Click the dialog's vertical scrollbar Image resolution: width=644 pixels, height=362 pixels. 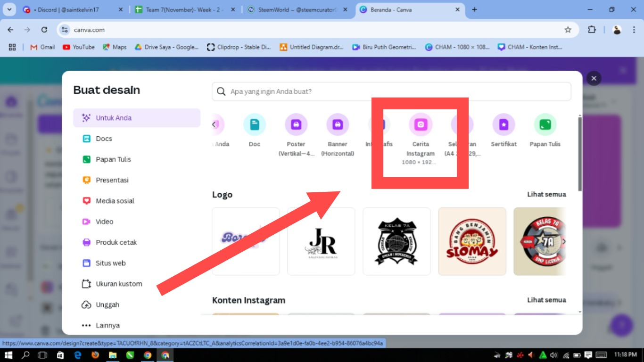[x=580, y=154]
